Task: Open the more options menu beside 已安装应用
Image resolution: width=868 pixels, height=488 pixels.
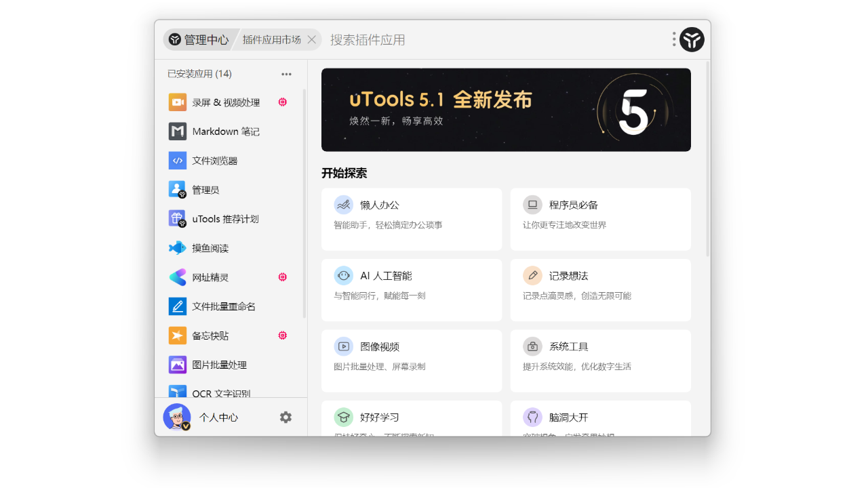Action: coord(286,73)
